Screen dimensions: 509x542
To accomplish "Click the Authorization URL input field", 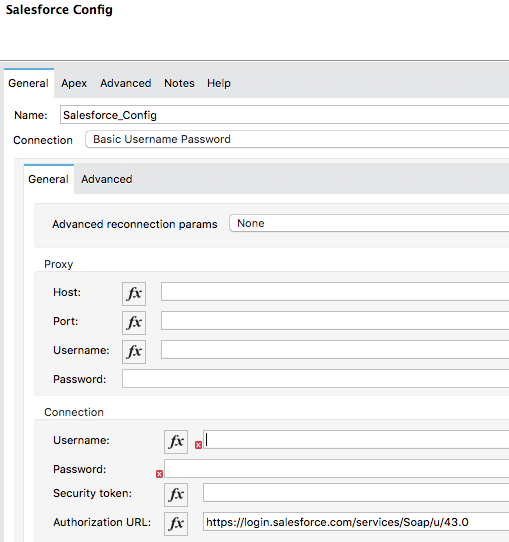I will (x=356, y=522).
